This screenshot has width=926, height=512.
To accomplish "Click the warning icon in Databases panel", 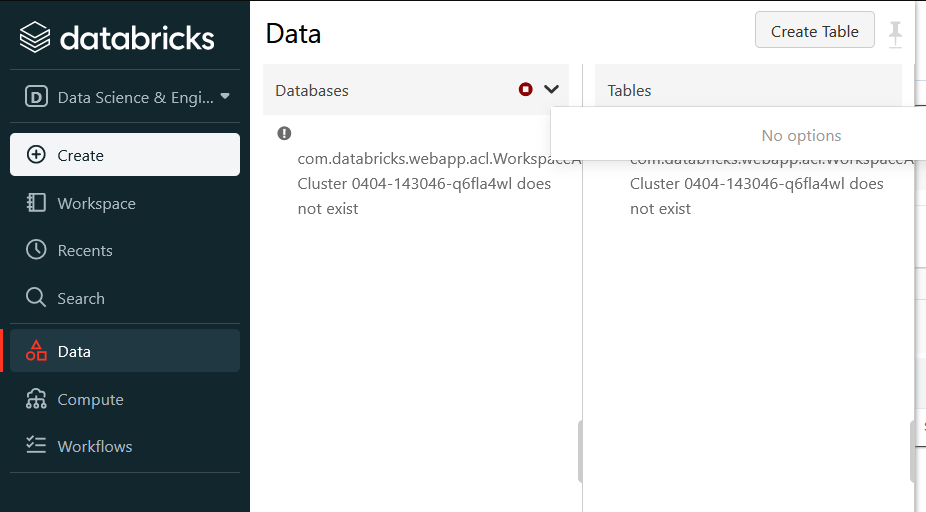I will [x=284, y=133].
